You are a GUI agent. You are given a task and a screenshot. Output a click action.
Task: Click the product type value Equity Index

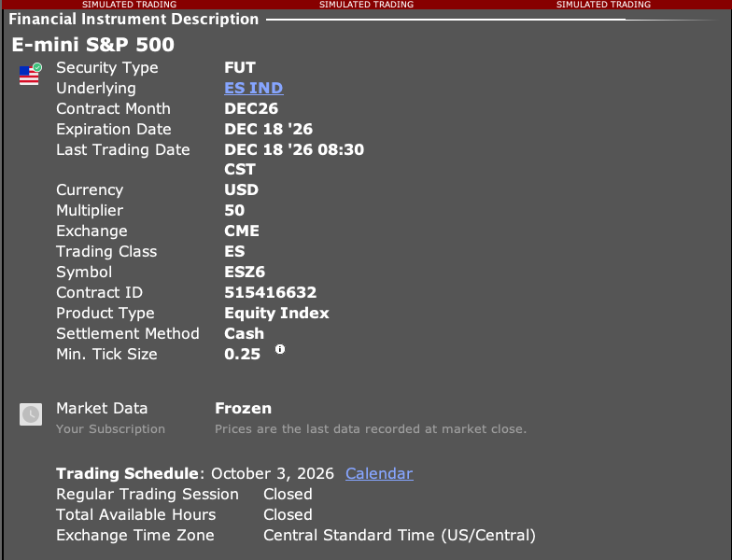coord(276,314)
